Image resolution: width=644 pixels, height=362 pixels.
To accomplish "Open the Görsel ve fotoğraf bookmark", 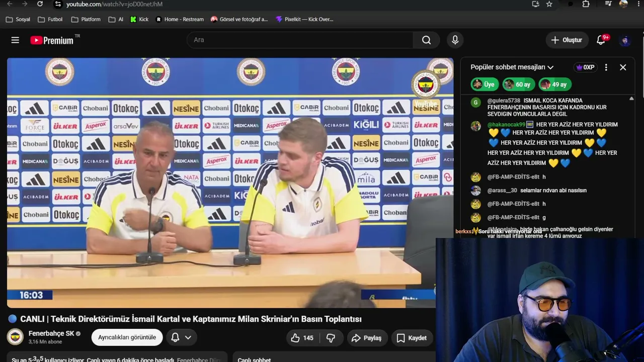I will pos(239,20).
